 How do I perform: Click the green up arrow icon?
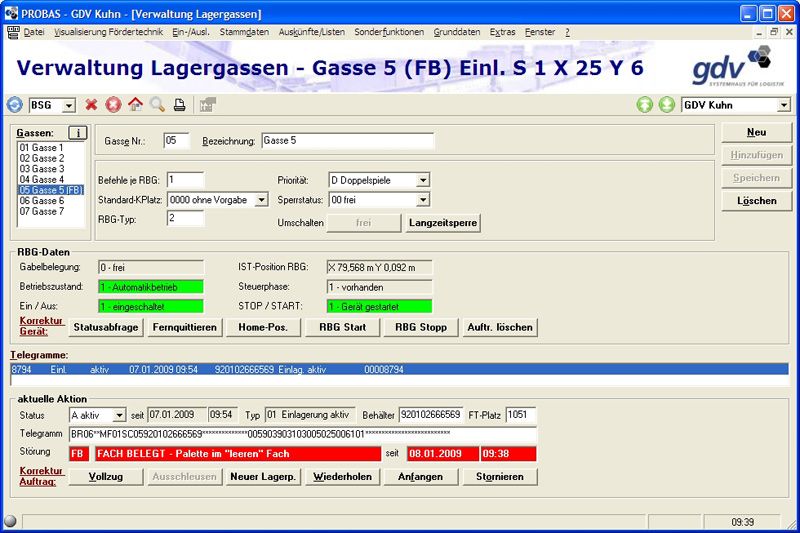pyautogui.click(x=645, y=105)
